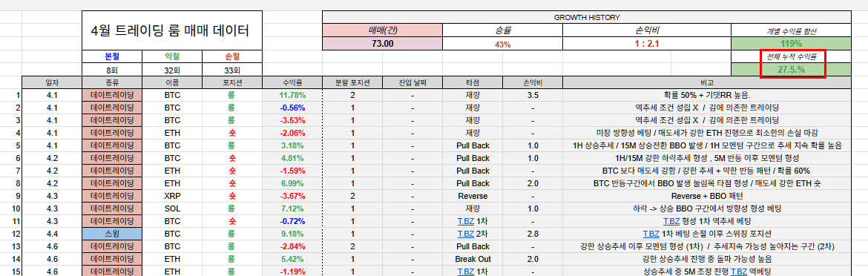The image size is (868, 276).
Task: Select the 2.8 손익비 value cell
Action: coord(533,234)
